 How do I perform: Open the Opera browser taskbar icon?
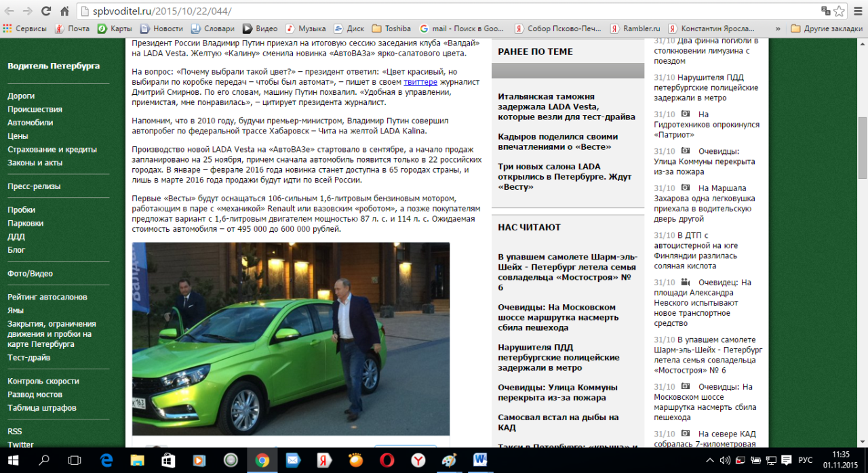[387, 460]
